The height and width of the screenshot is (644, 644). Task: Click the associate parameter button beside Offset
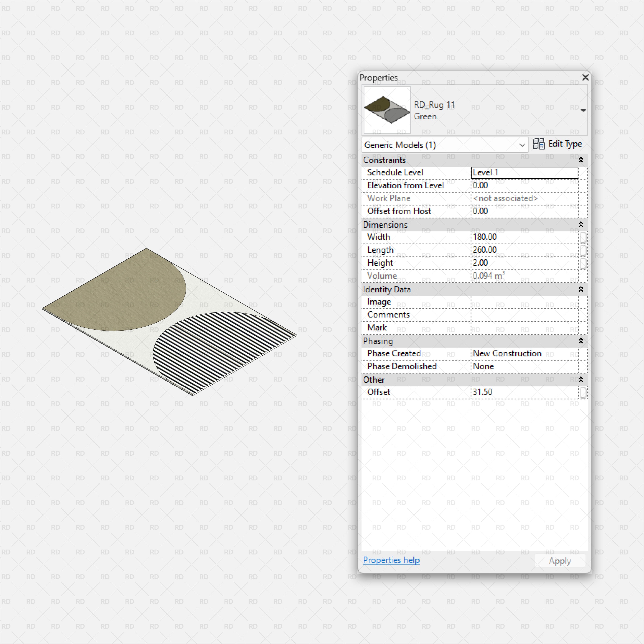click(583, 392)
